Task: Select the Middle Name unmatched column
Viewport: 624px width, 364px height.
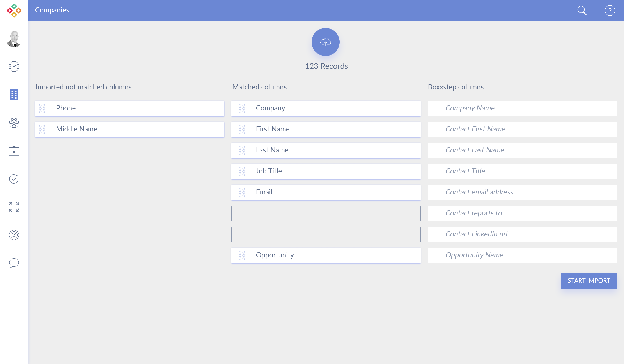Action: tap(129, 129)
